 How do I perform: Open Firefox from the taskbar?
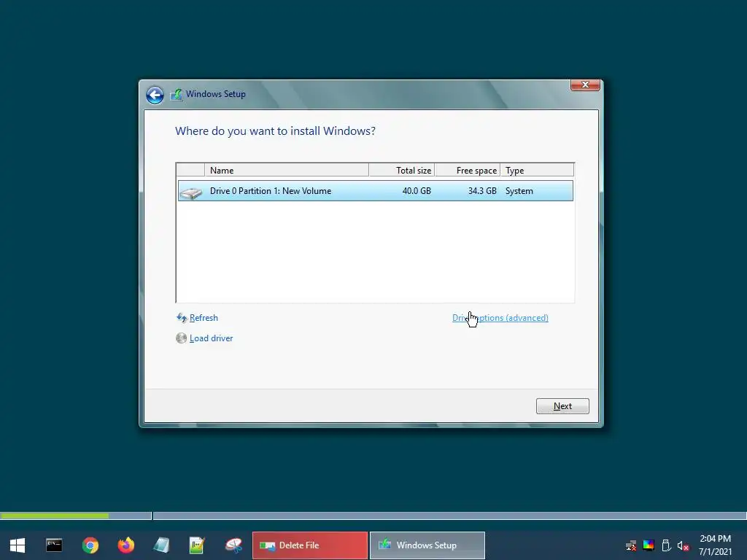(125, 545)
